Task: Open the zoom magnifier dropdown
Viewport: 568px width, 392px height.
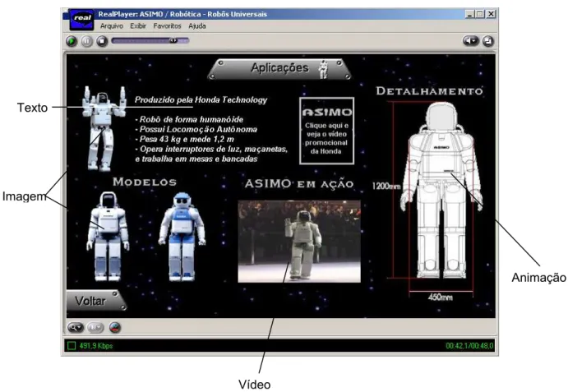Action: click(x=76, y=328)
